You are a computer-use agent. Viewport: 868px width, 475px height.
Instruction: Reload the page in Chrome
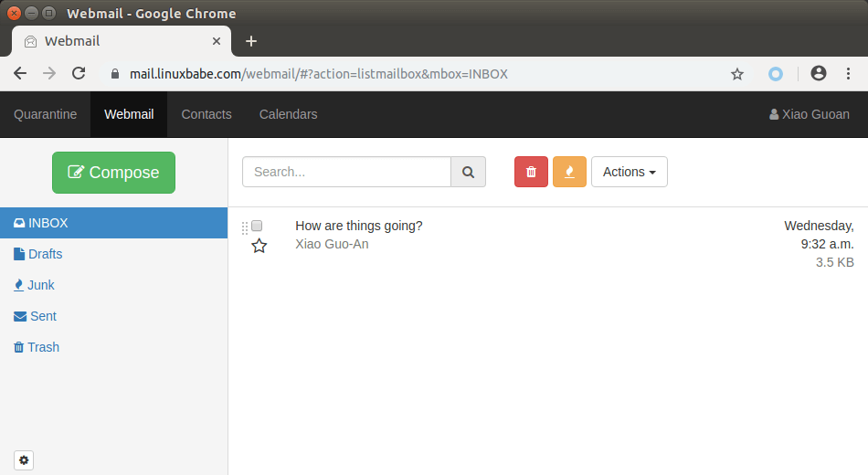[x=79, y=74]
